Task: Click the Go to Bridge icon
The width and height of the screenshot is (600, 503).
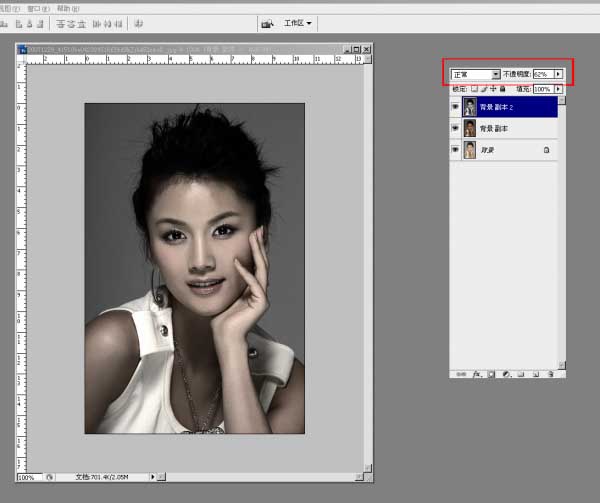Action: coord(267,24)
